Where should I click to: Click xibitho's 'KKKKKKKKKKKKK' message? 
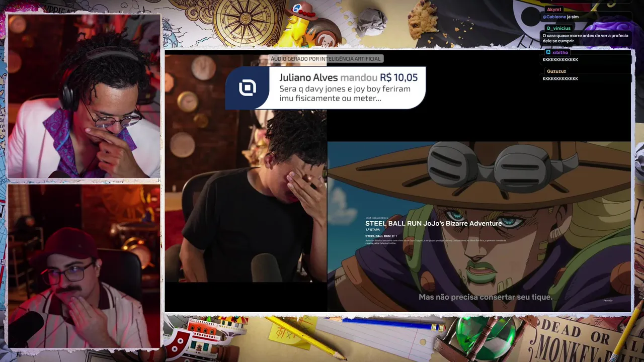[560, 59]
